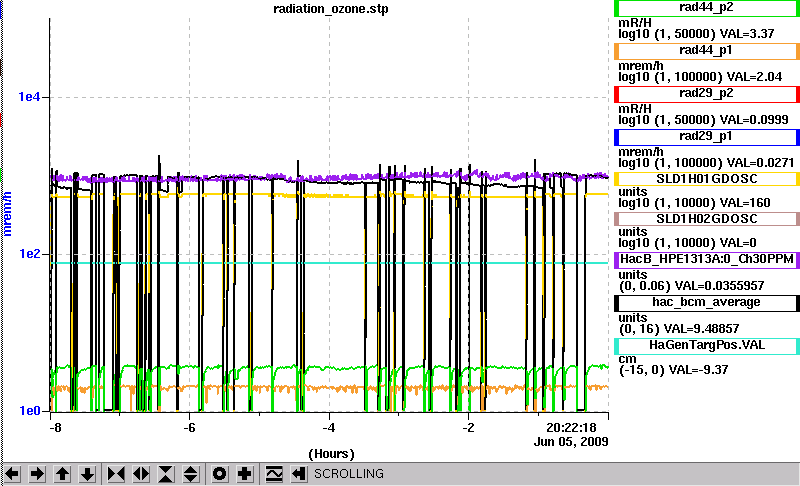
Task: Click the cm units label under HaGenTargPos.VAL
Action: [x=627, y=360]
